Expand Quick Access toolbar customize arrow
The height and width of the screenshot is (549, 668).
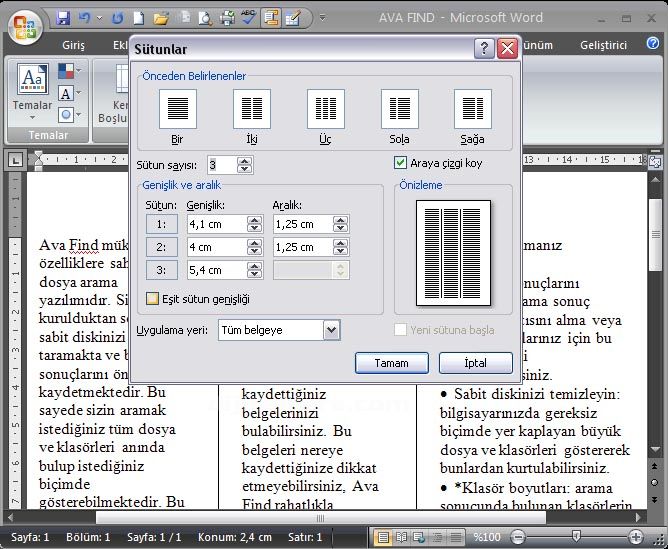(x=322, y=18)
